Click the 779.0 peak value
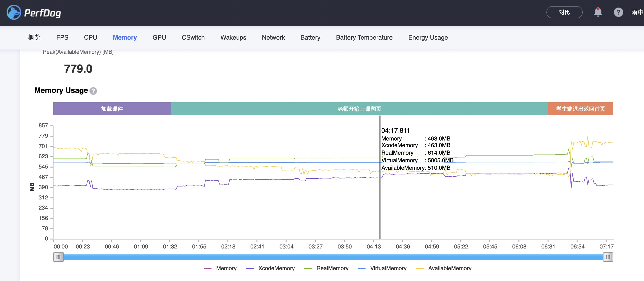 (x=78, y=69)
